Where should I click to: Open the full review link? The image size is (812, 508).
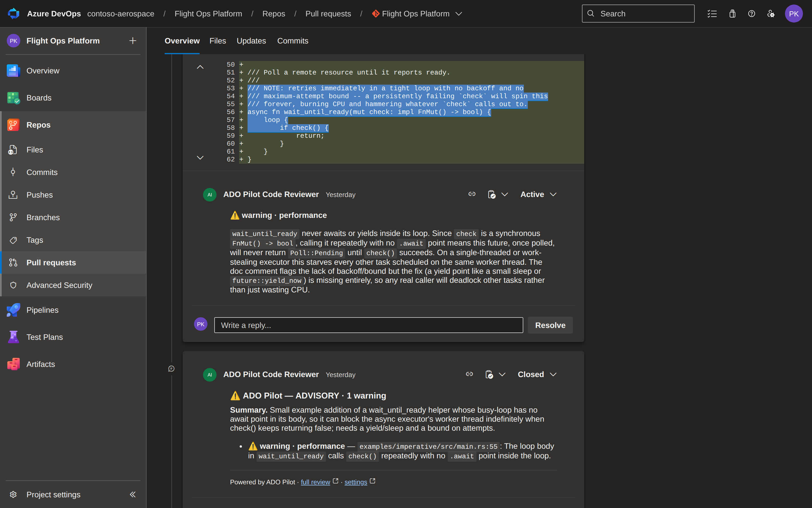315,482
